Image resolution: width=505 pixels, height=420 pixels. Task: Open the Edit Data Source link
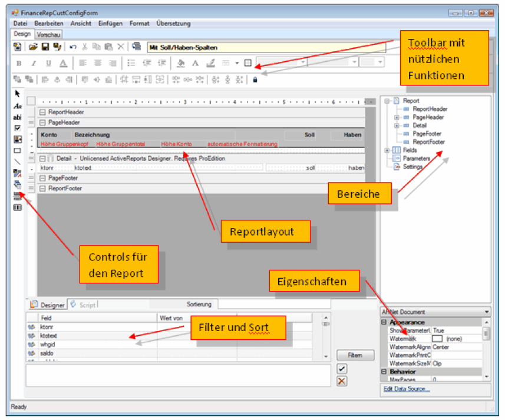point(407,389)
